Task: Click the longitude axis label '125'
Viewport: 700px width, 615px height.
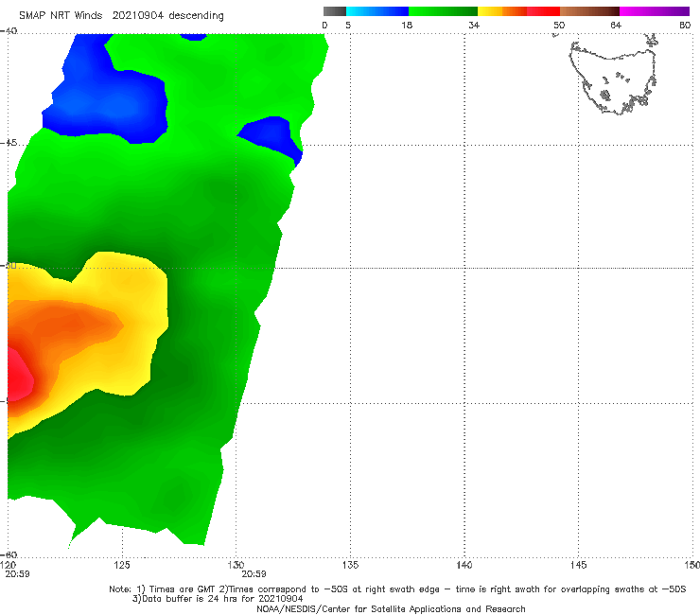Action: [122, 565]
